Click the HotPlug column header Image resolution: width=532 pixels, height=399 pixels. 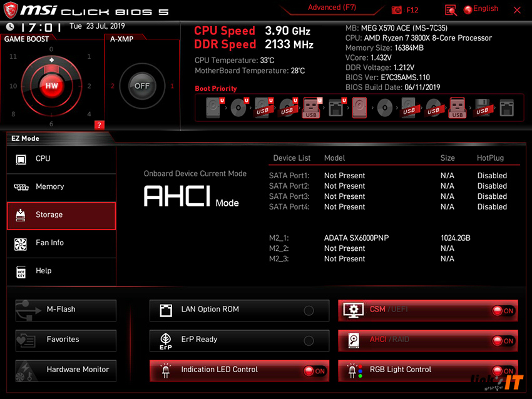pyautogui.click(x=490, y=158)
